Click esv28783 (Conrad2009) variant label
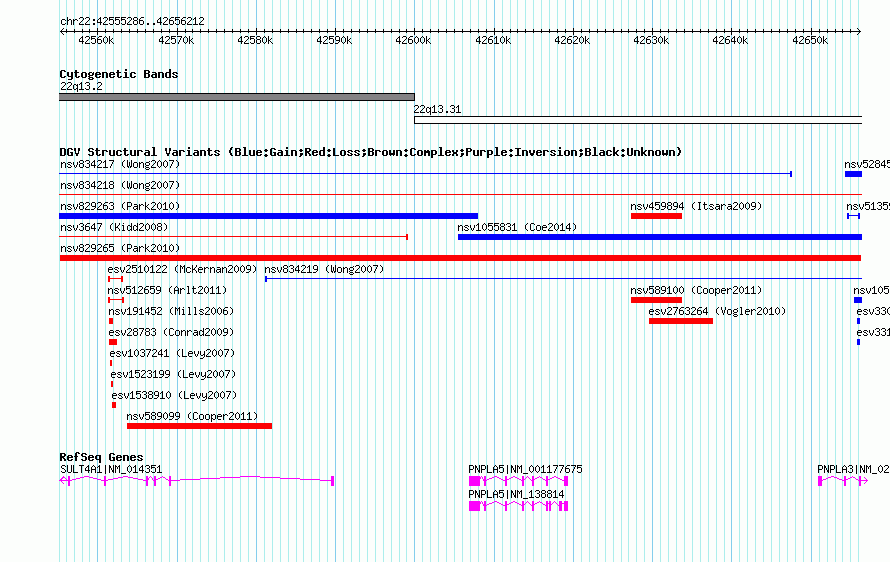This screenshot has height=562, width=890. (171, 332)
